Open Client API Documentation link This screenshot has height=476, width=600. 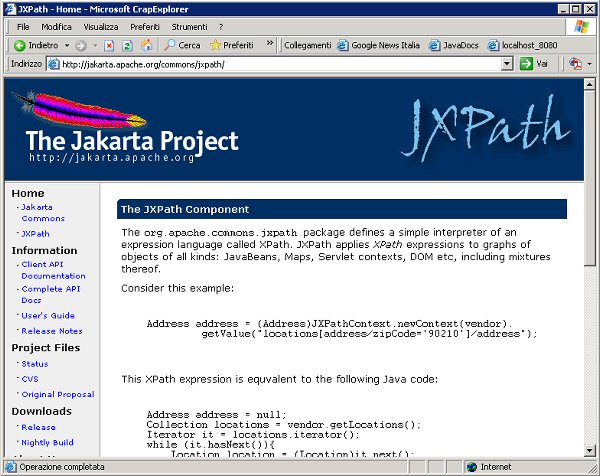pyautogui.click(x=53, y=270)
